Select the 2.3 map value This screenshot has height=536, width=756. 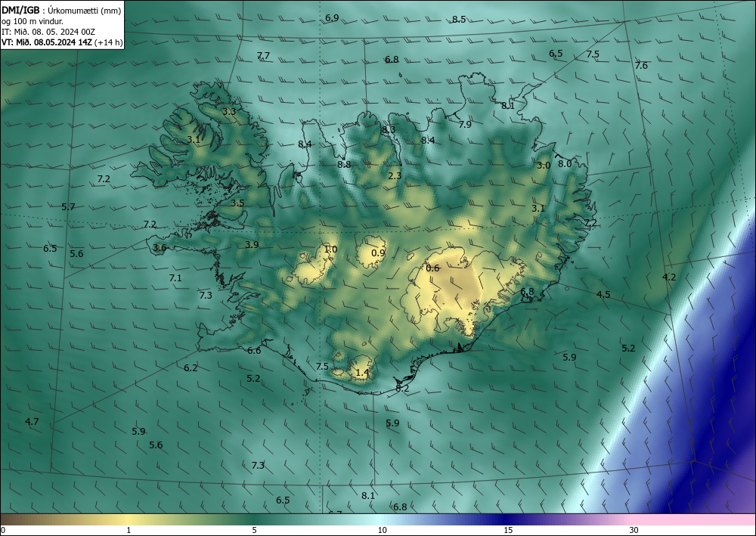(x=395, y=175)
